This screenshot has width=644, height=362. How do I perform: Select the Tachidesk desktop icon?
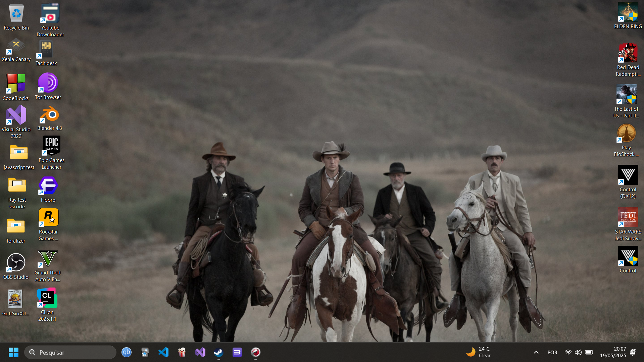click(46, 54)
